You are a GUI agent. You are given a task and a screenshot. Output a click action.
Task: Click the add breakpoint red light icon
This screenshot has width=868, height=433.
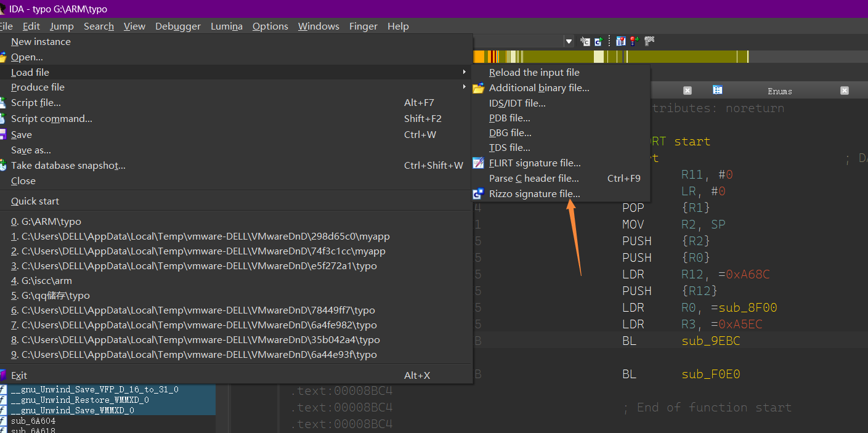coord(635,41)
